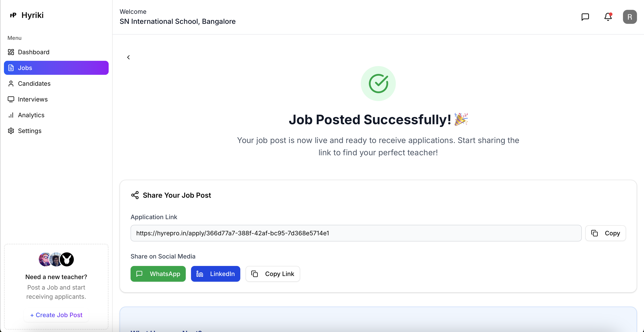Open the profile avatar R
Viewport: 644px width, 332px height.
click(x=630, y=17)
